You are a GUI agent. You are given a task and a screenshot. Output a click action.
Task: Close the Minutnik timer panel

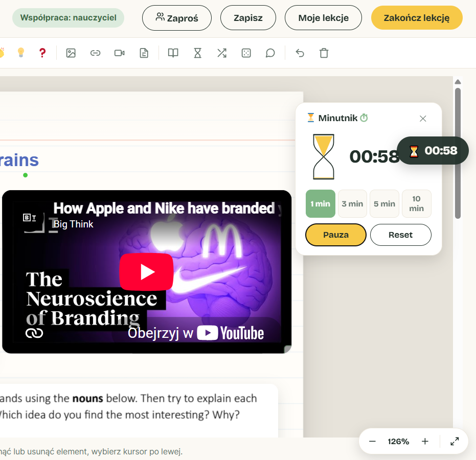click(x=423, y=119)
